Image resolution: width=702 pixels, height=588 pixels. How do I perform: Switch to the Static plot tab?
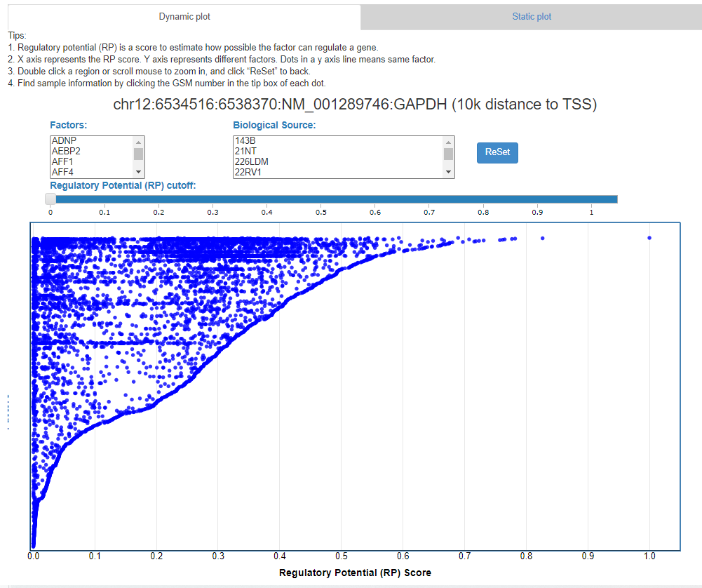coord(532,17)
